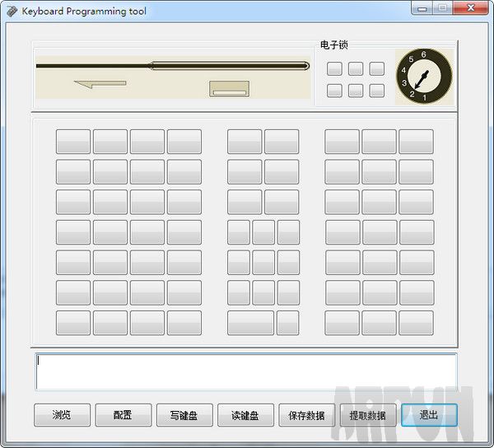
Task: Exit using the 退出 button
Action: click(x=429, y=415)
